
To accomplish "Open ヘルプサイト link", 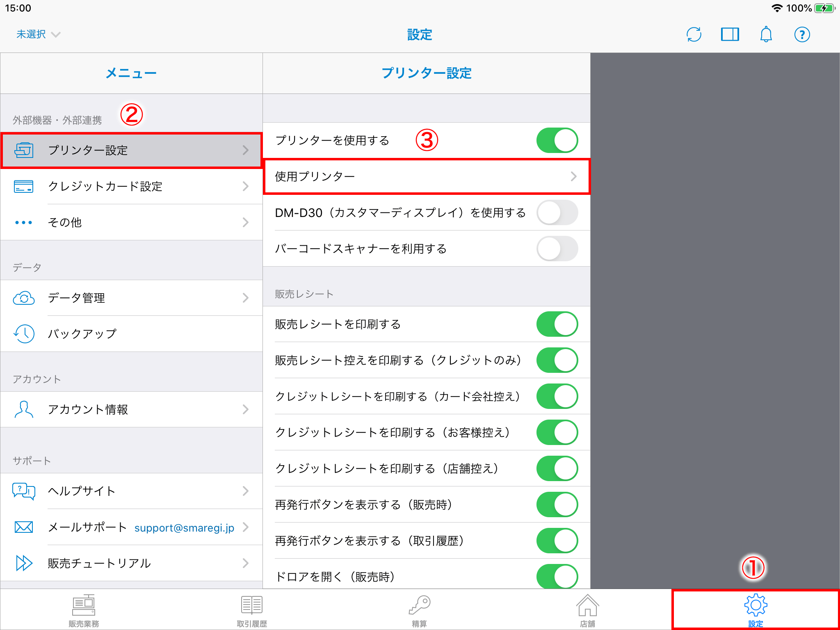I will tap(131, 491).
